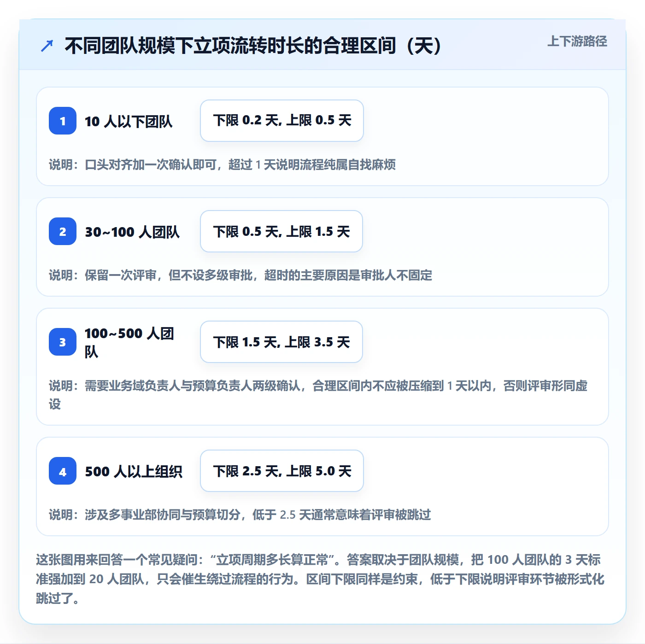This screenshot has height=644, width=645.
Task: Click the 30~100 人团队 label
Action: (132, 232)
